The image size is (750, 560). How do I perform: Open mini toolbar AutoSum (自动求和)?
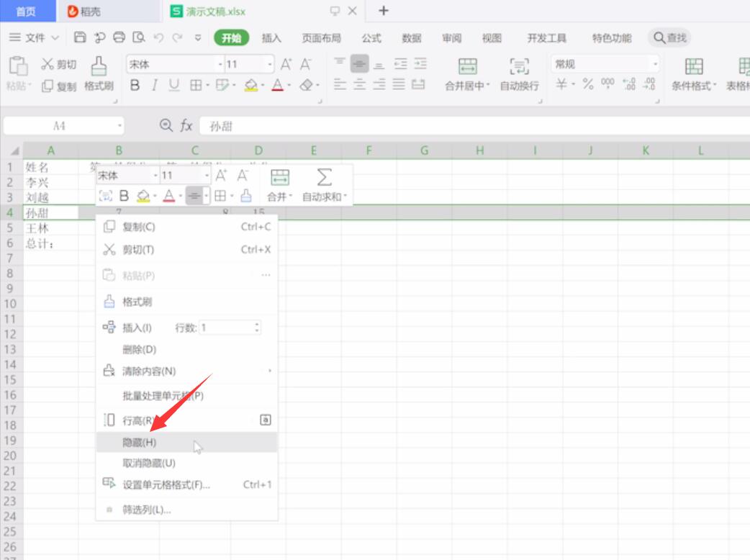tap(325, 186)
